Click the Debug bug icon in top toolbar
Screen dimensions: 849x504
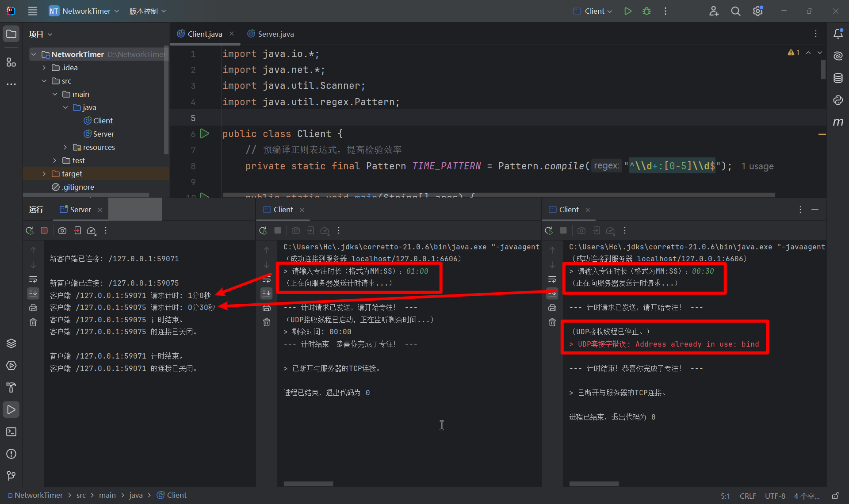[x=646, y=11]
